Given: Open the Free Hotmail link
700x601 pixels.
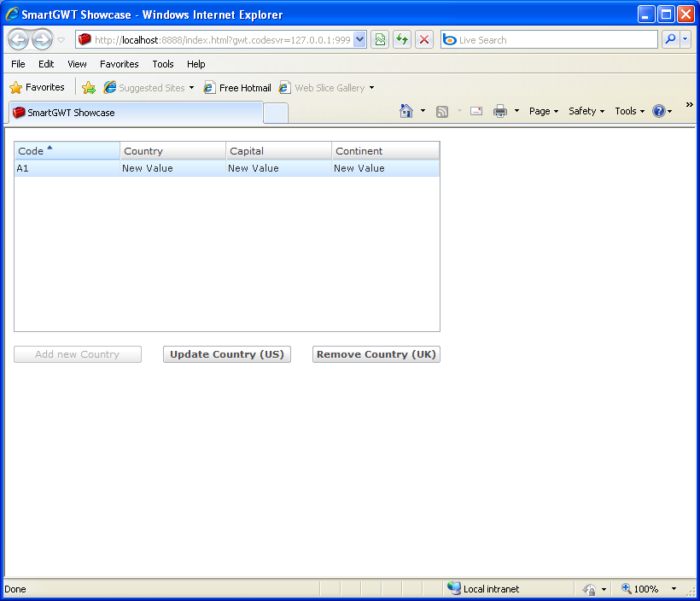Looking at the screenshot, I should click(x=237, y=88).
